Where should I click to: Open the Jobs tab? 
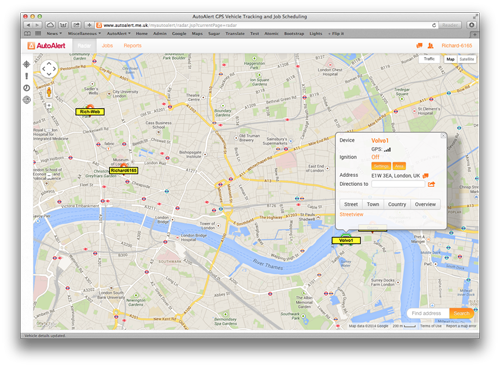coord(107,46)
